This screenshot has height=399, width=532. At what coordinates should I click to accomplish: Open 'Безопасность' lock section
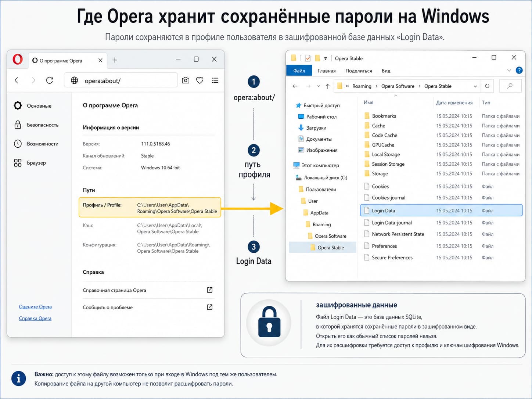(18, 125)
